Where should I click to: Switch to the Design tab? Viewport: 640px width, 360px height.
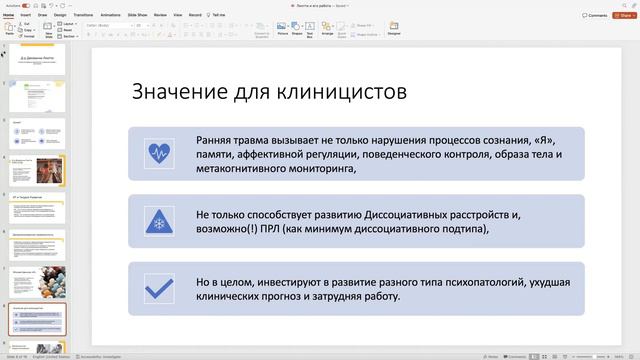[x=60, y=15]
